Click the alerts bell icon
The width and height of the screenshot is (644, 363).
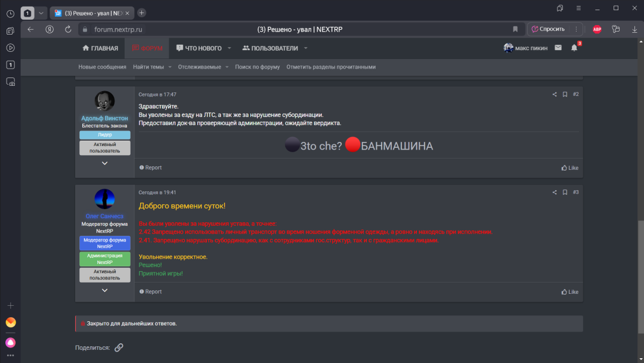click(x=574, y=48)
